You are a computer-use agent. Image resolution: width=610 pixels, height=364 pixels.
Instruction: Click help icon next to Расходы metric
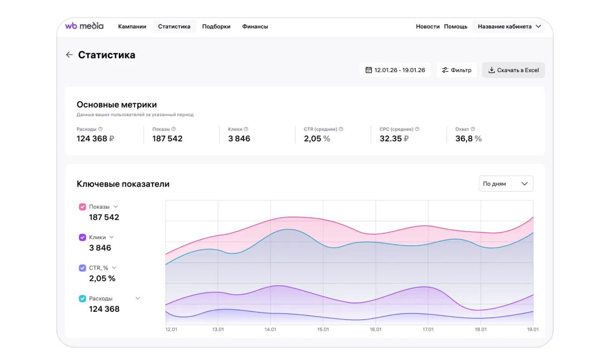tap(100, 129)
